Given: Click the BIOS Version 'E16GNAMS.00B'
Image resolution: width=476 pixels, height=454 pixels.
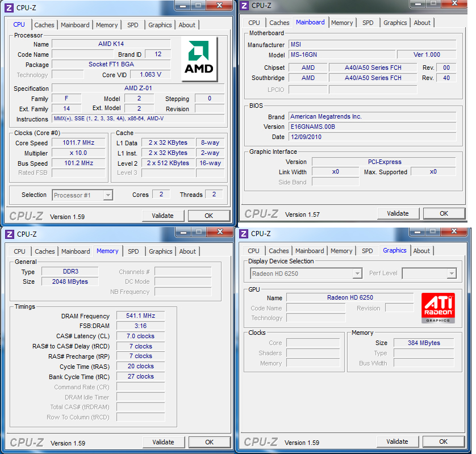Looking at the screenshot, I should tap(372, 127).
